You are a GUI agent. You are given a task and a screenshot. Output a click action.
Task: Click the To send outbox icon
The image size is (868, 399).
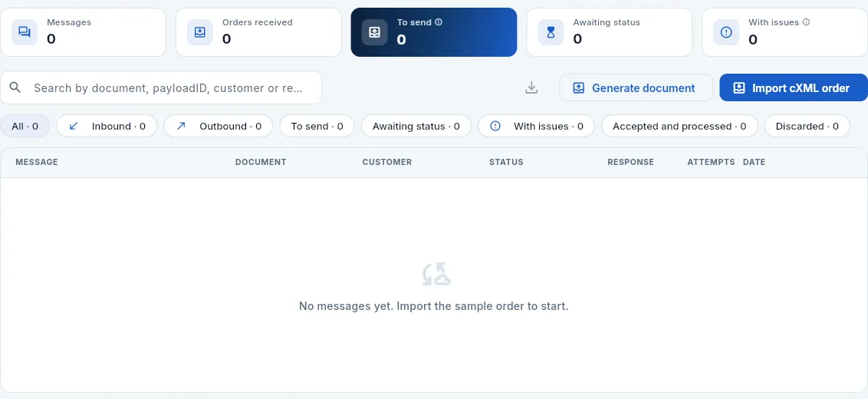(x=375, y=32)
